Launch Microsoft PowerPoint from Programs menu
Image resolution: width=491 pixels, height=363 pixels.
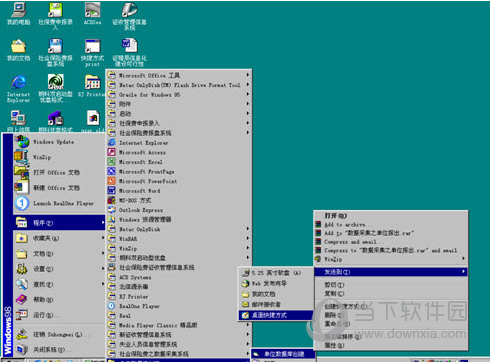[x=179, y=181]
